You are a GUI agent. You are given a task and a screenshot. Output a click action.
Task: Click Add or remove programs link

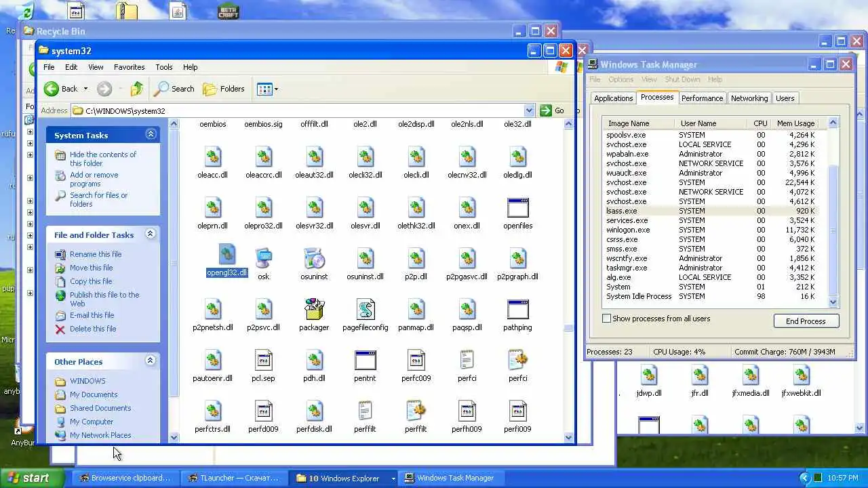94,179
